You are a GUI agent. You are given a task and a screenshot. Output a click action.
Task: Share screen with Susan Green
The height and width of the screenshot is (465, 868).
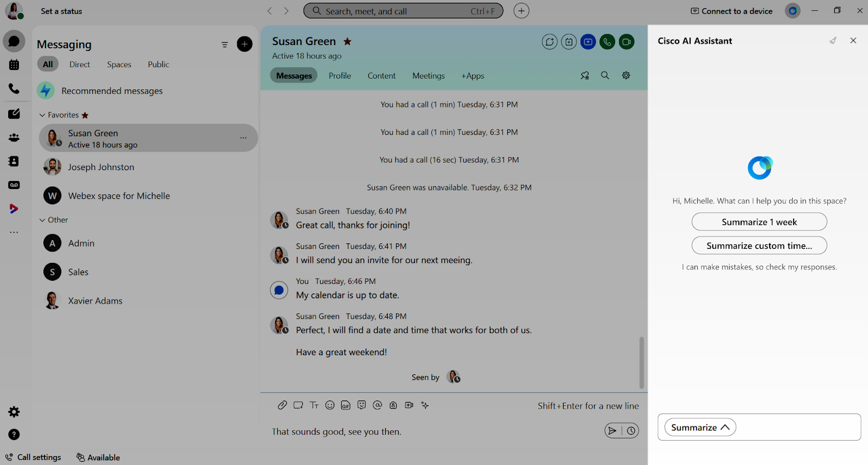point(588,42)
